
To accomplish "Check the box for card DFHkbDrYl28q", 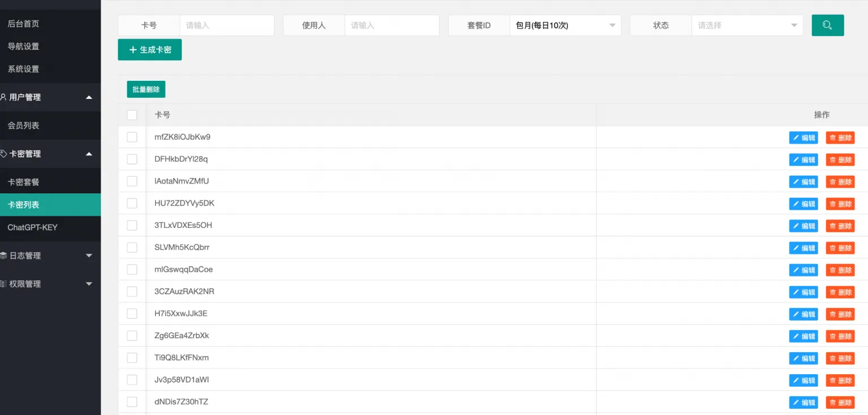I will [132, 159].
